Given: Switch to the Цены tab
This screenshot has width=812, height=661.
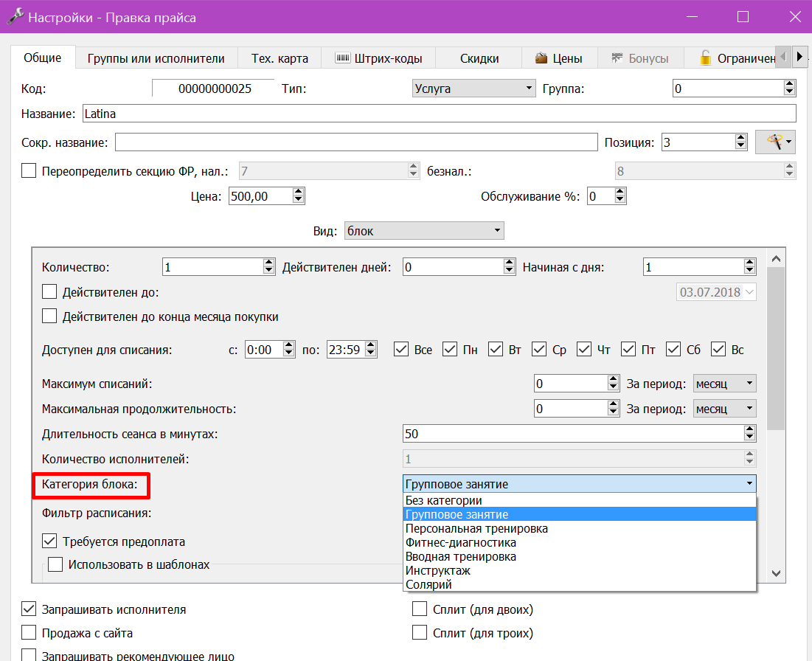Looking at the screenshot, I should point(559,58).
